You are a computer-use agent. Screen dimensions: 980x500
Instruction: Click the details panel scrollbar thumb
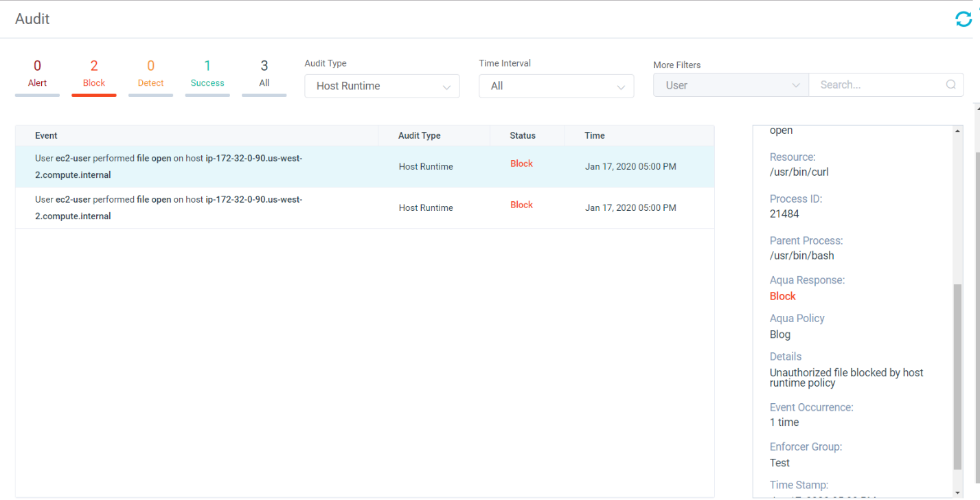click(x=957, y=376)
